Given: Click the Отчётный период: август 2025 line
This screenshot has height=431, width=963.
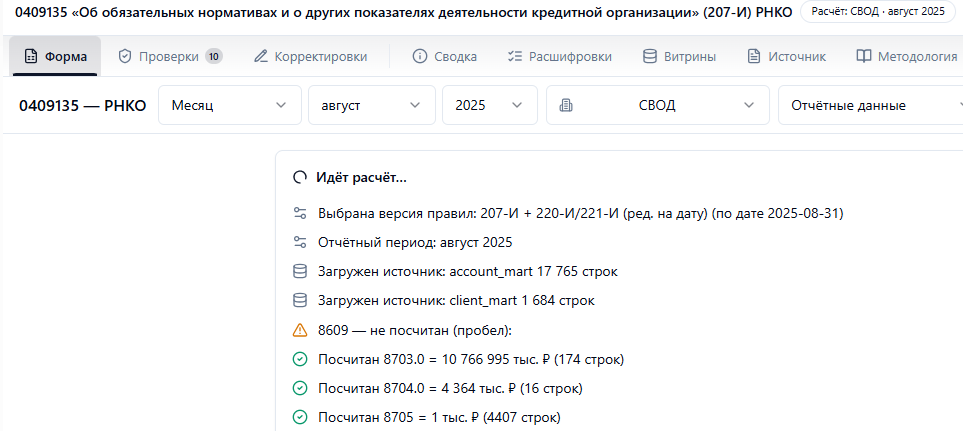Looking at the screenshot, I should tap(415, 243).
